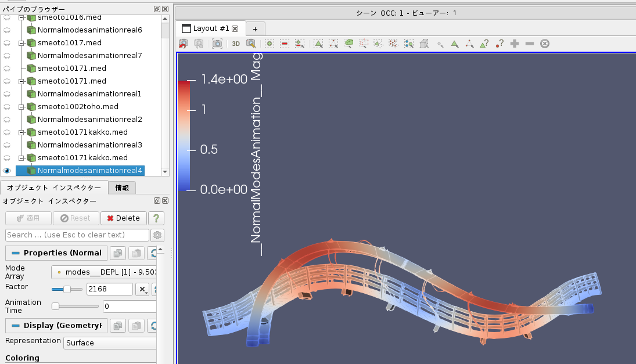The width and height of the screenshot is (636, 364).
Task: Open advanced search settings gear icon
Action: point(157,235)
